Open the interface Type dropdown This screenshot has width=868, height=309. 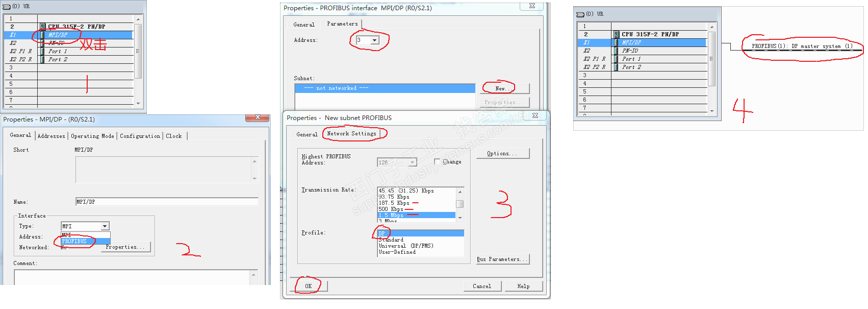tap(105, 226)
